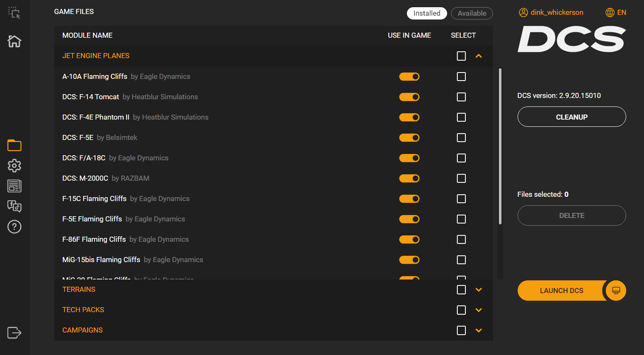644x355 pixels.
Task: Toggle DCS: M-2000C use in game
Action: pos(409,178)
